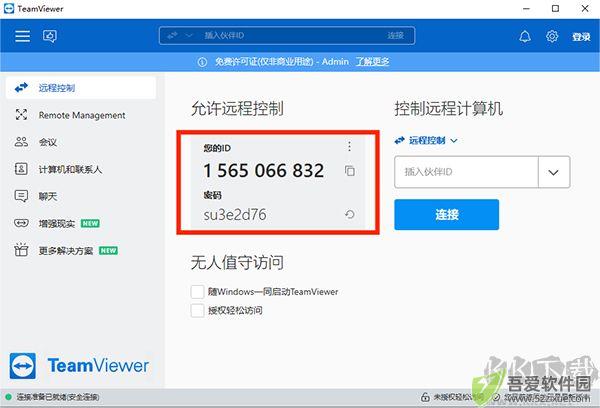Image resolution: width=600 pixels, height=408 pixels.
Task: Copy your ID with the copy icon
Action: 349,171
